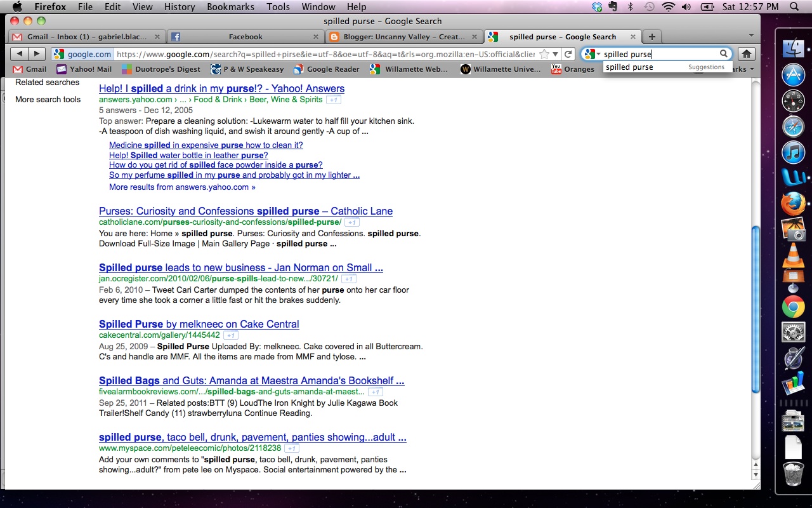The width and height of the screenshot is (812, 508).
Task: Open the Apple menu
Action: [x=17, y=7]
